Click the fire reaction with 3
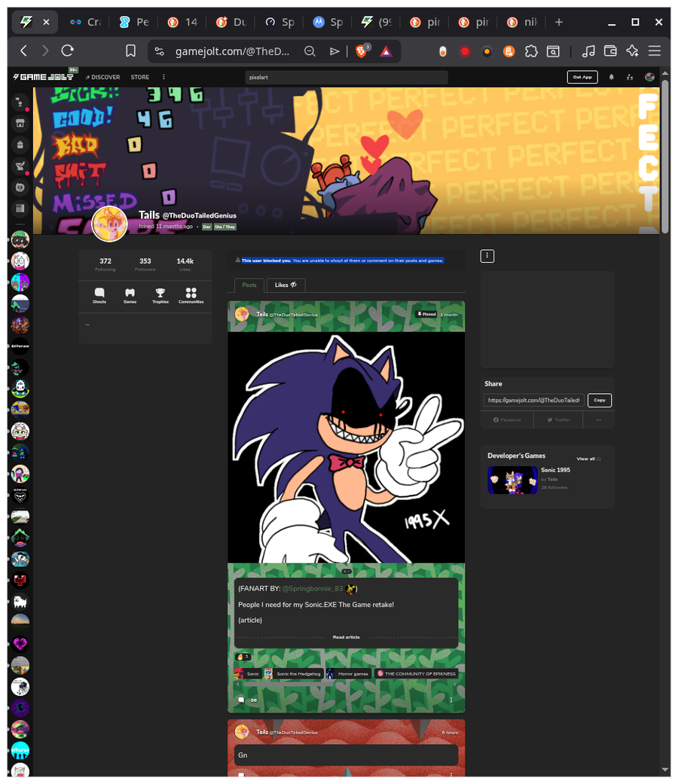 (243, 657)
